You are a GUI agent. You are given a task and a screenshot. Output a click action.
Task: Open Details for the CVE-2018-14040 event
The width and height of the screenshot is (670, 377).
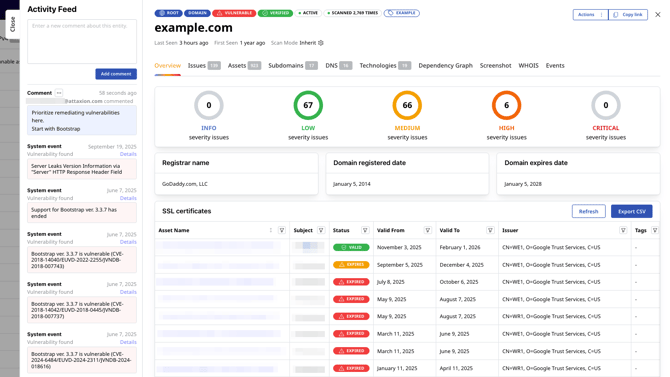tap(128, 242)
